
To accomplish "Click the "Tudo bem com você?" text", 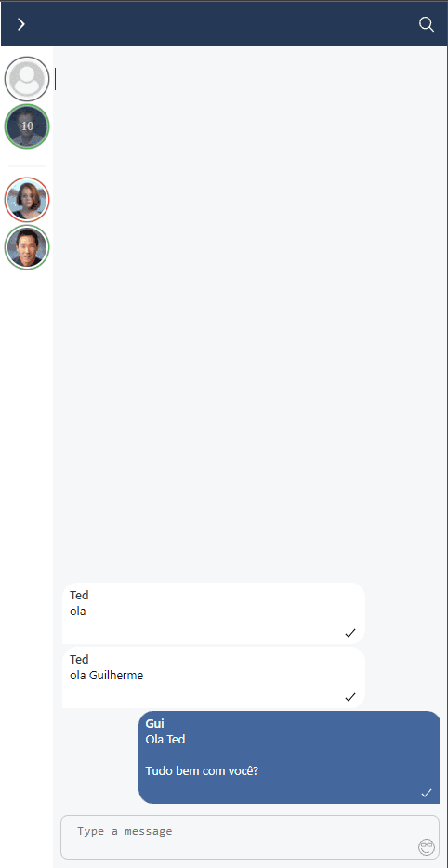I will (x=202, y=771).
